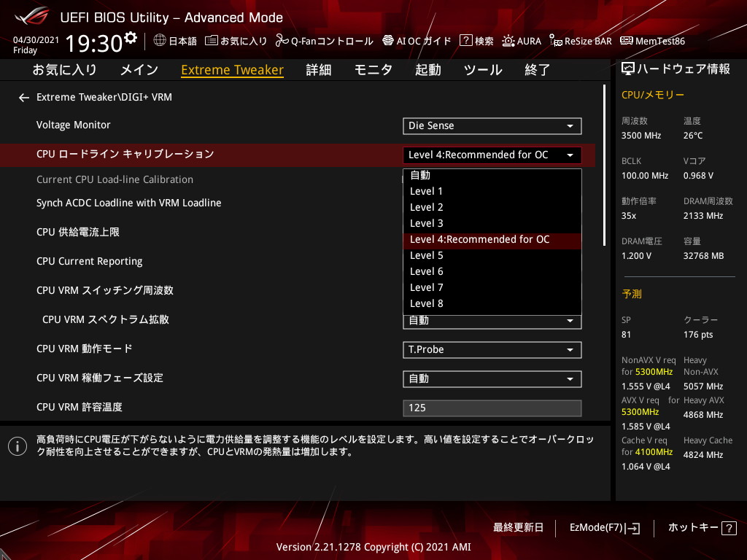747x560 pixels.
Task: Switch to 終了 tab
Action: (538, 70)
